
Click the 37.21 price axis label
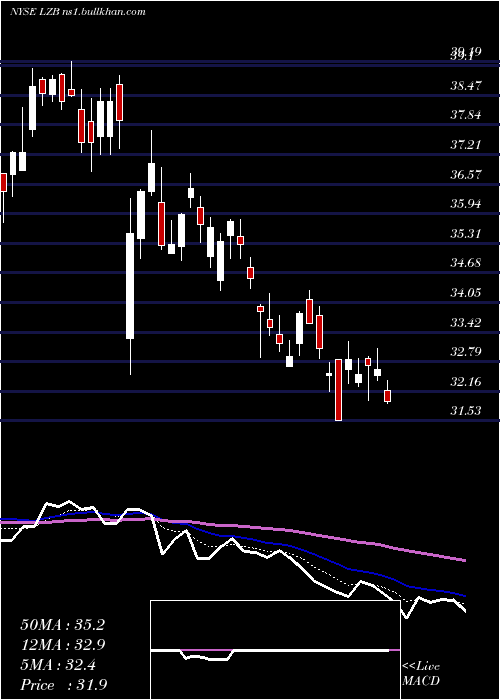pyautogui.click(x=466, y=145)
